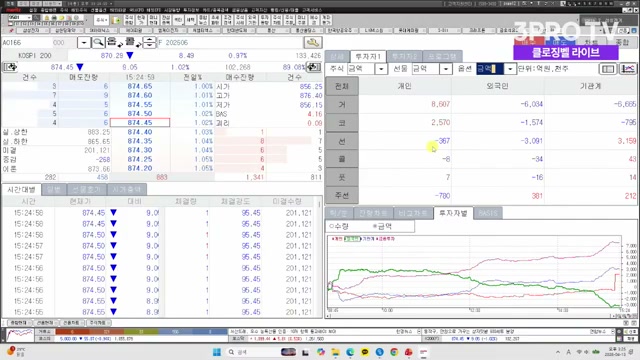The image size is (640, 360).
Task: Click the 3,159 value under 기관계
Action: click(627, 141)
